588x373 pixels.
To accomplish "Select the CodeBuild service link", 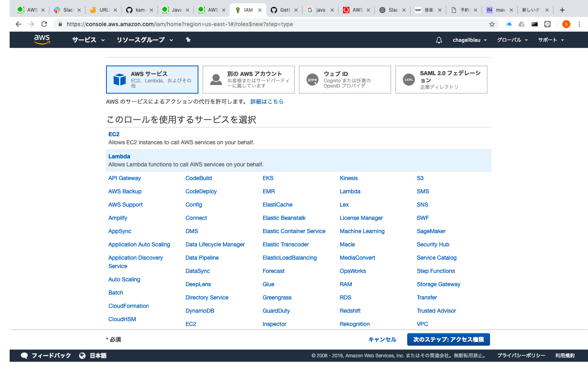I will pyautogui.click(x=198, y=178).
